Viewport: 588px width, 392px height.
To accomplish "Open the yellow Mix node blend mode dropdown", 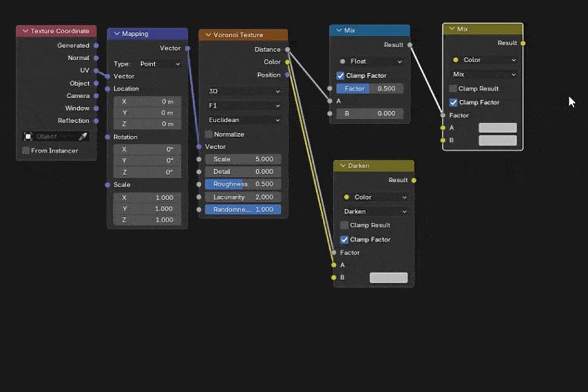I will tap(483, 74).
